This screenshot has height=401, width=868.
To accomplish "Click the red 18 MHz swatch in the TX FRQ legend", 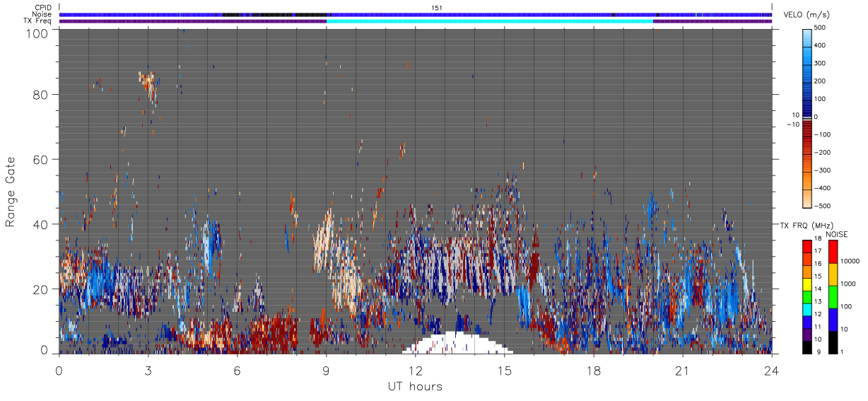I will click(x=807, y=245).
